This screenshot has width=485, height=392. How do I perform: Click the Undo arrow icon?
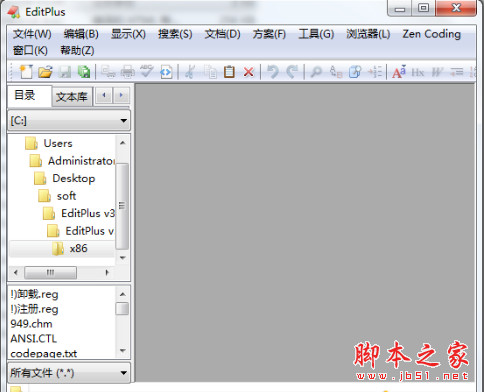pyautogui.click(x=273, y=72)
